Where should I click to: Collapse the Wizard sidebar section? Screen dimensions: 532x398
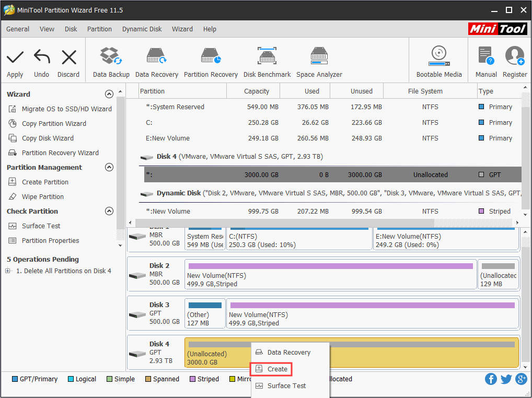click(109, 94)
